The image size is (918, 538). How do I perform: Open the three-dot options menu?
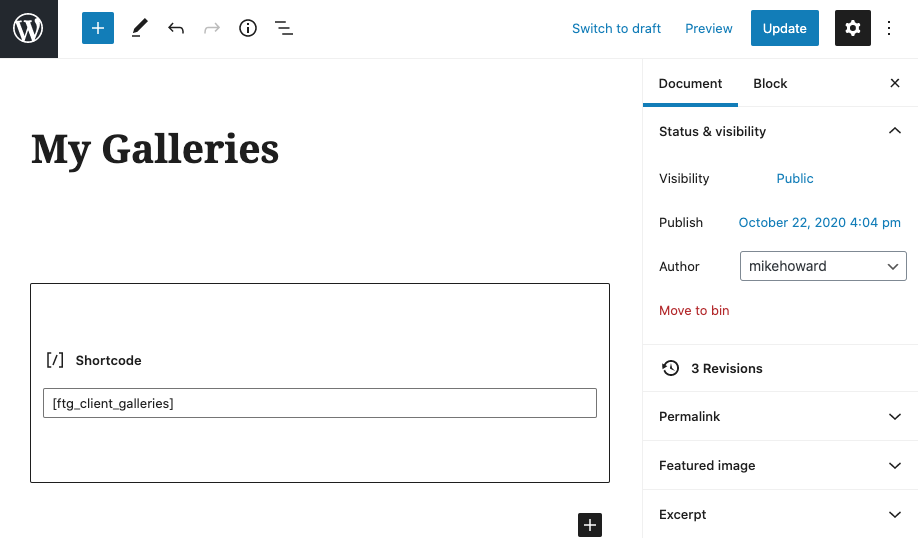tap(889, 28)
